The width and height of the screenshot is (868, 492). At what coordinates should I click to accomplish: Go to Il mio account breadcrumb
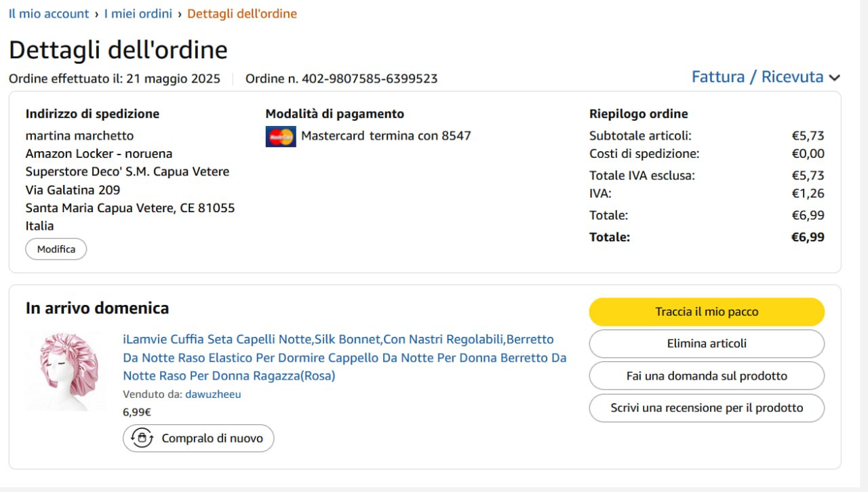(x=49, y=14)
